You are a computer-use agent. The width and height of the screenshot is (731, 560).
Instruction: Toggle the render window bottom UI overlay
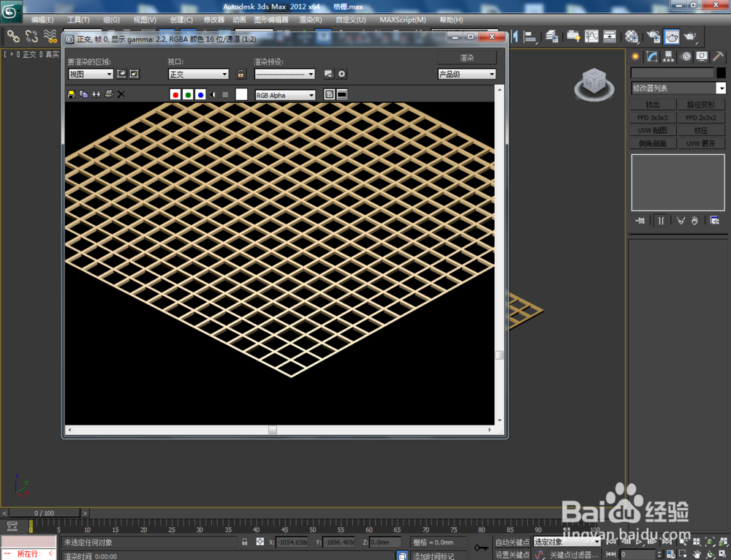[341, 94]
